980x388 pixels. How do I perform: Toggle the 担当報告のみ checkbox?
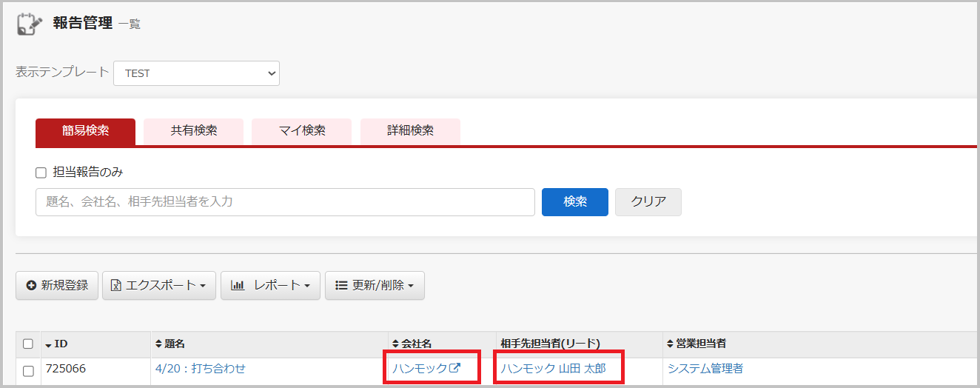tap(41, 173)
